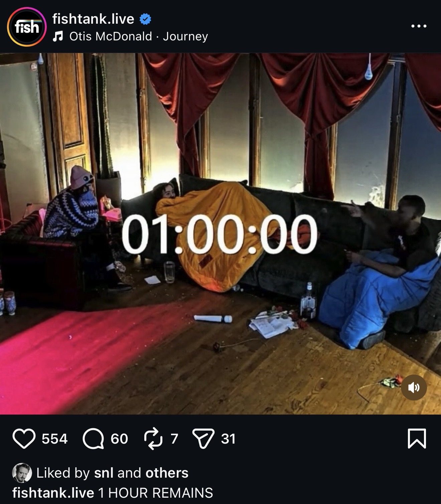
Task: View the 60 comments count
Action: (119, 439)
